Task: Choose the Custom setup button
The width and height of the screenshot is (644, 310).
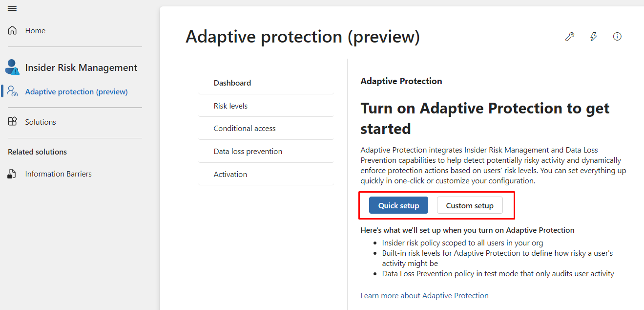Action: tap(470, 206)
